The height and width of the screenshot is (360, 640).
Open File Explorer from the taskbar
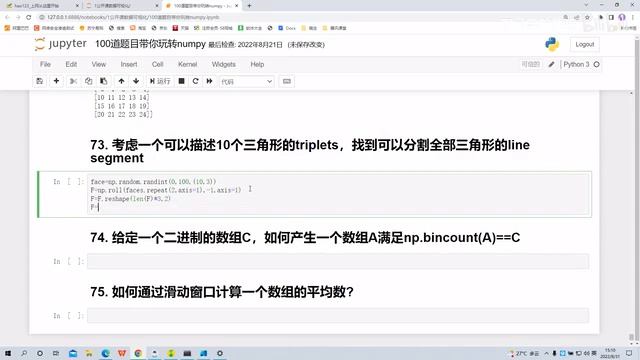pos(89,353)
